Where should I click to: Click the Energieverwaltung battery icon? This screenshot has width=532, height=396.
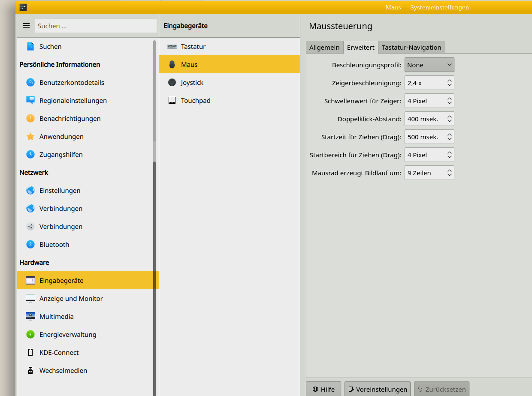tap(30, 334)
